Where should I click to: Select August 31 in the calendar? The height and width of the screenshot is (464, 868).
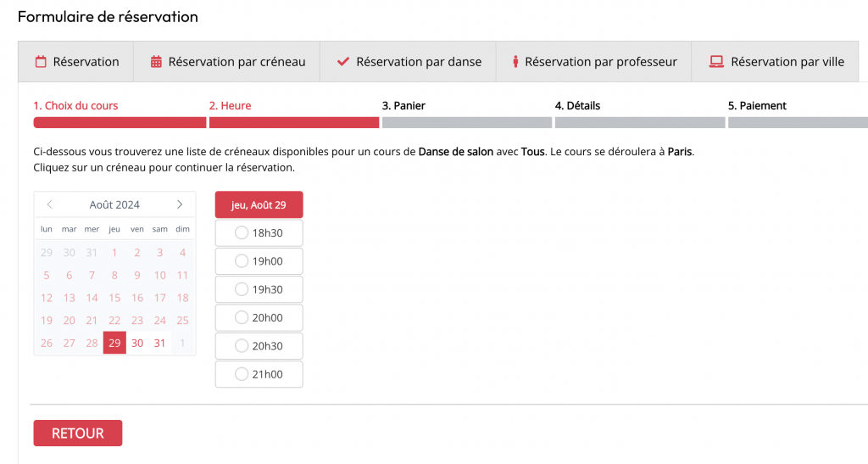[160, 344]
